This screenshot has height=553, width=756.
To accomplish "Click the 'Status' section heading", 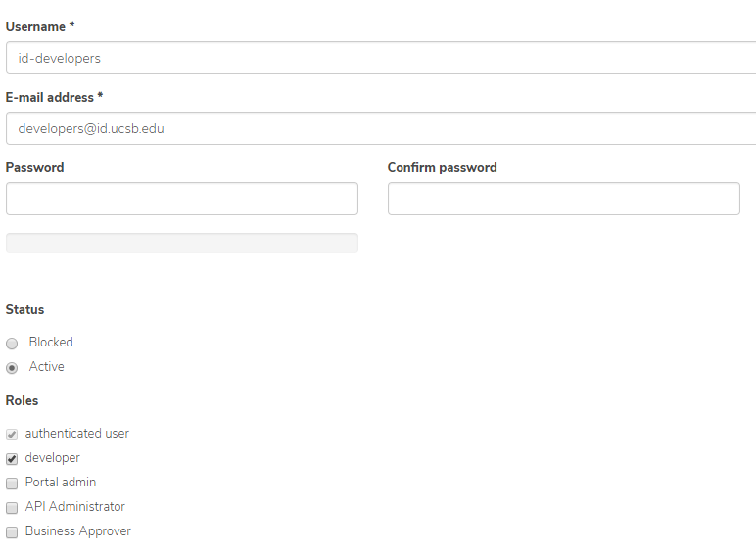I will 24,309.
